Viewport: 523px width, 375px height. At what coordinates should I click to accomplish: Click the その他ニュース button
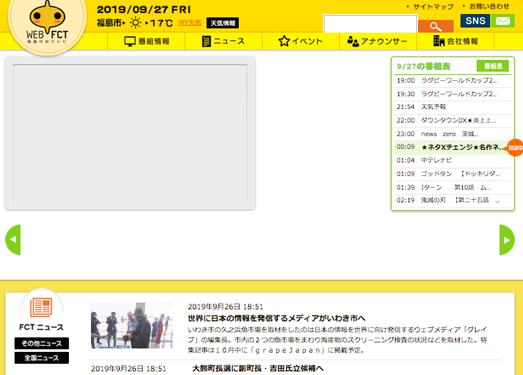click(42, 343)
